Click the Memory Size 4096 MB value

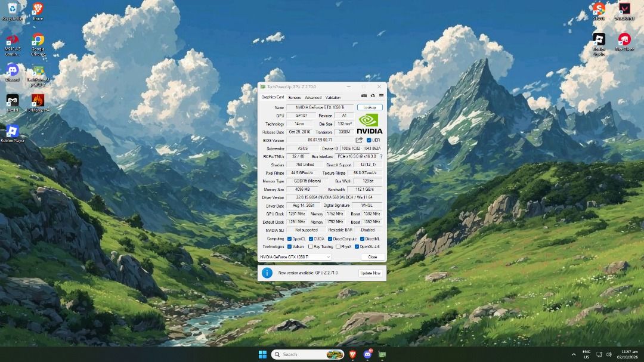point(302,190)
